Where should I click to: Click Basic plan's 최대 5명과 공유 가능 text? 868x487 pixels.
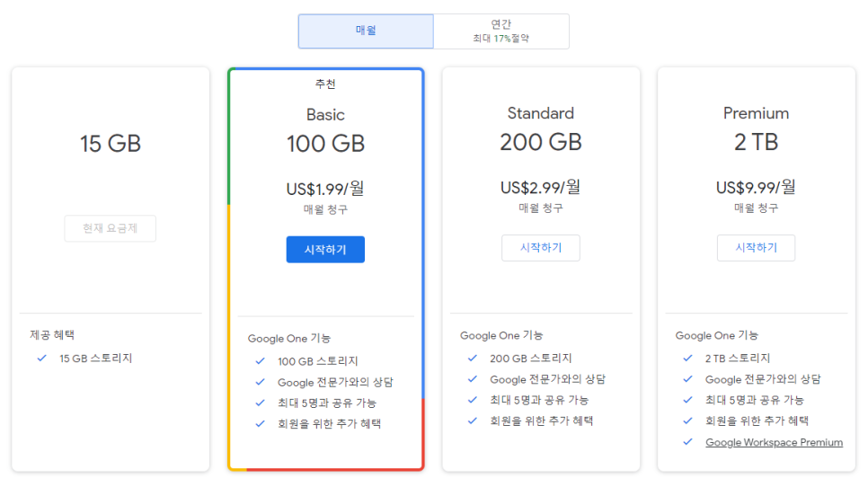326,403
